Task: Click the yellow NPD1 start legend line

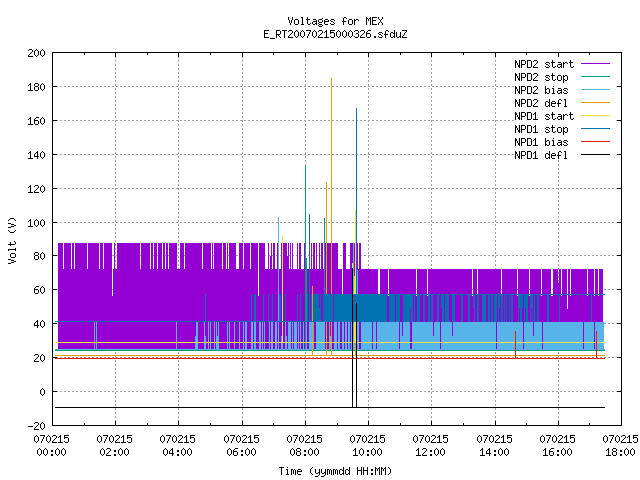Action: pos(595,116)
